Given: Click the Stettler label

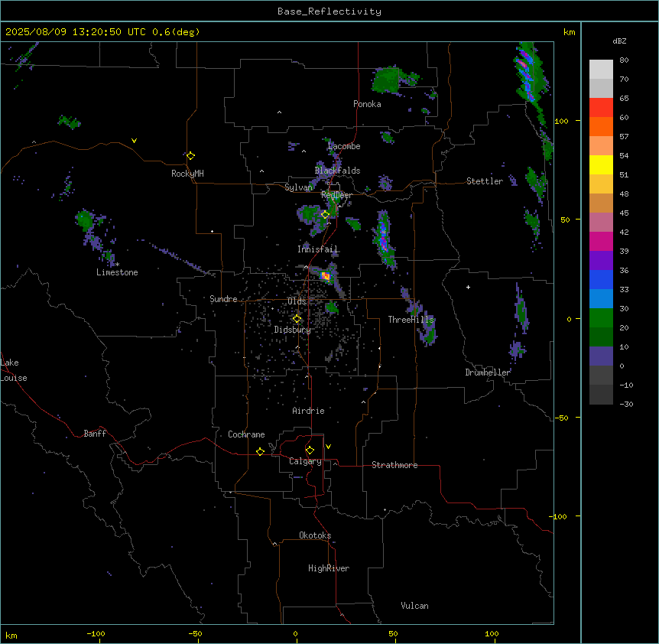Looking at the screenshot, I should 485,181.
